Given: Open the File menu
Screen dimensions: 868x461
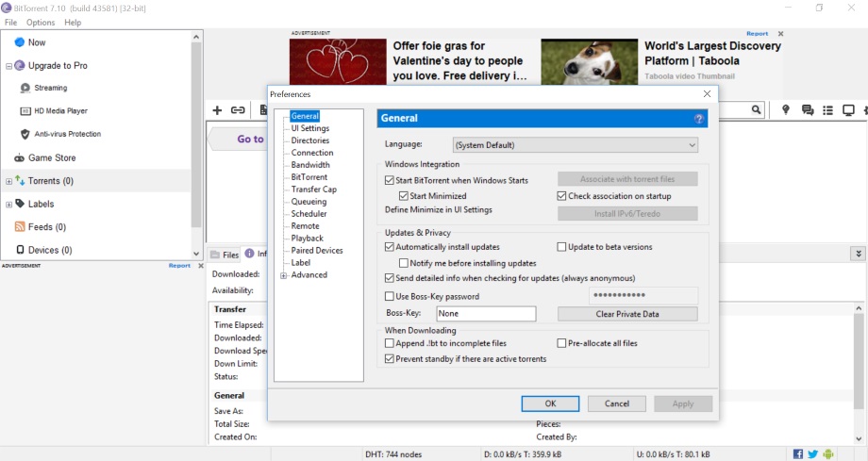Looking at the screenshot, I should tap(10, 23).
